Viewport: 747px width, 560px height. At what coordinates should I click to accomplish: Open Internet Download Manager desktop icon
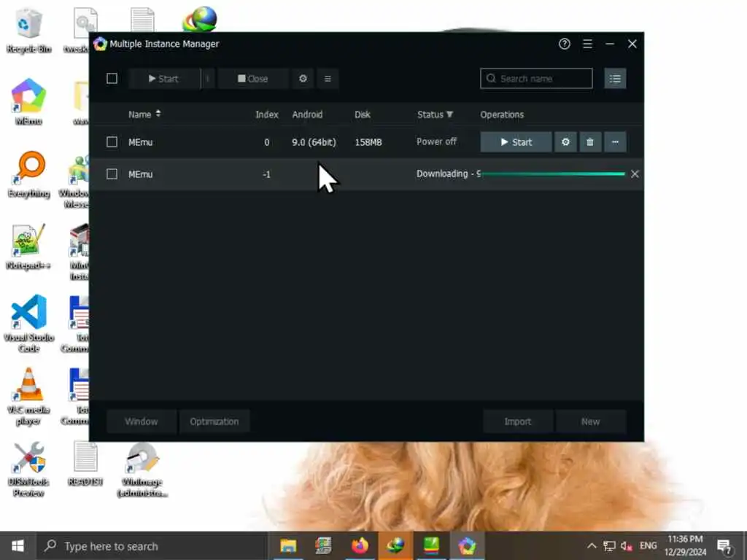[200, 19]
